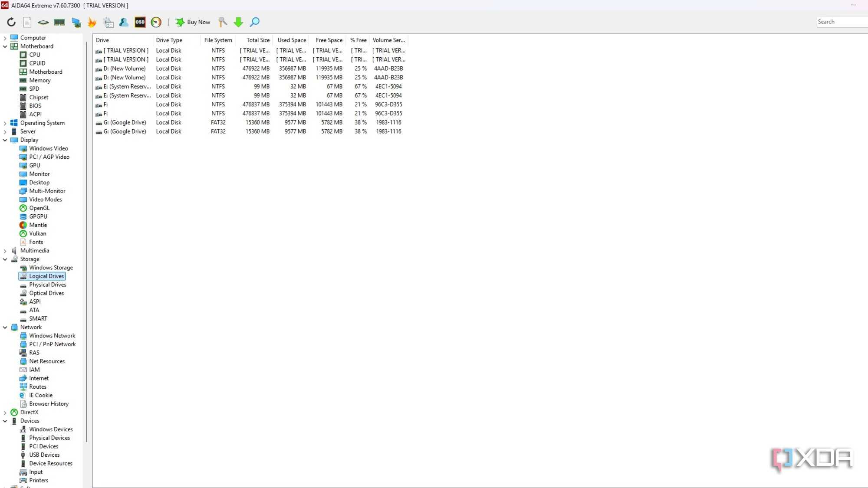Screen dimensions: 868x488
Task: Click the Buy Now button
Action: point(193,22)
